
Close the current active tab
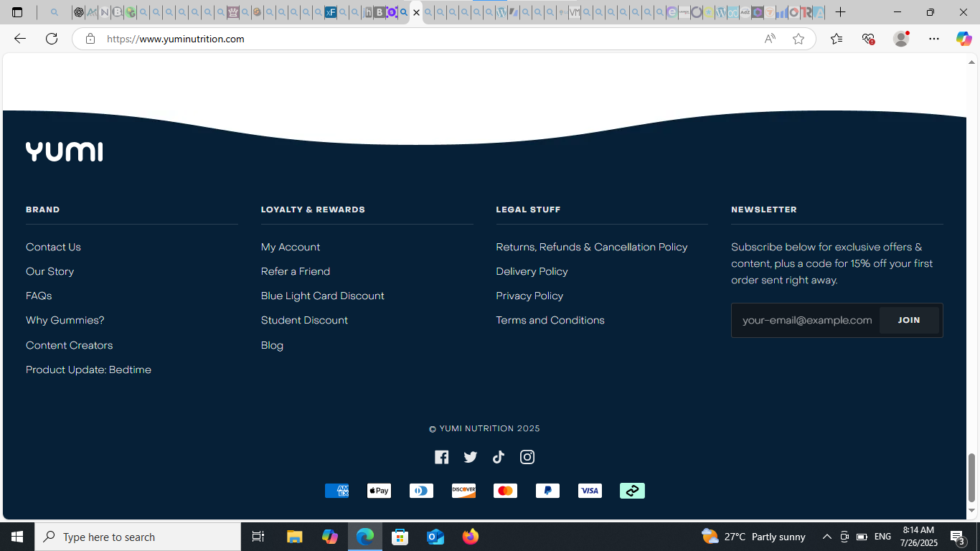(416, 12)
